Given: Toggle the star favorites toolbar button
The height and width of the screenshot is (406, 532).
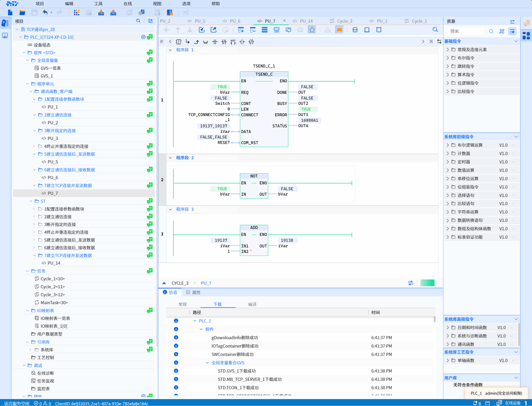Looking at the screenshot, I should click(312, 30).
